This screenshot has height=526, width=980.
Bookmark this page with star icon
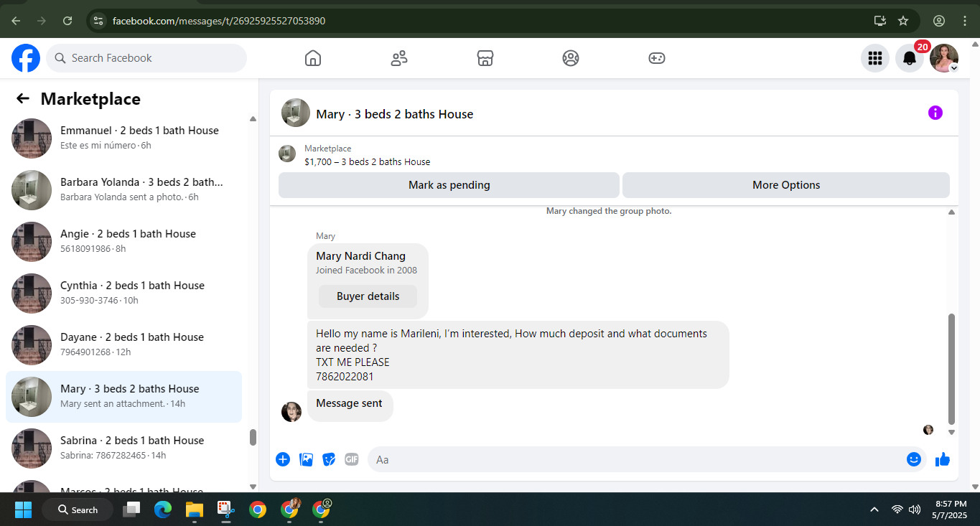(903, 21)
